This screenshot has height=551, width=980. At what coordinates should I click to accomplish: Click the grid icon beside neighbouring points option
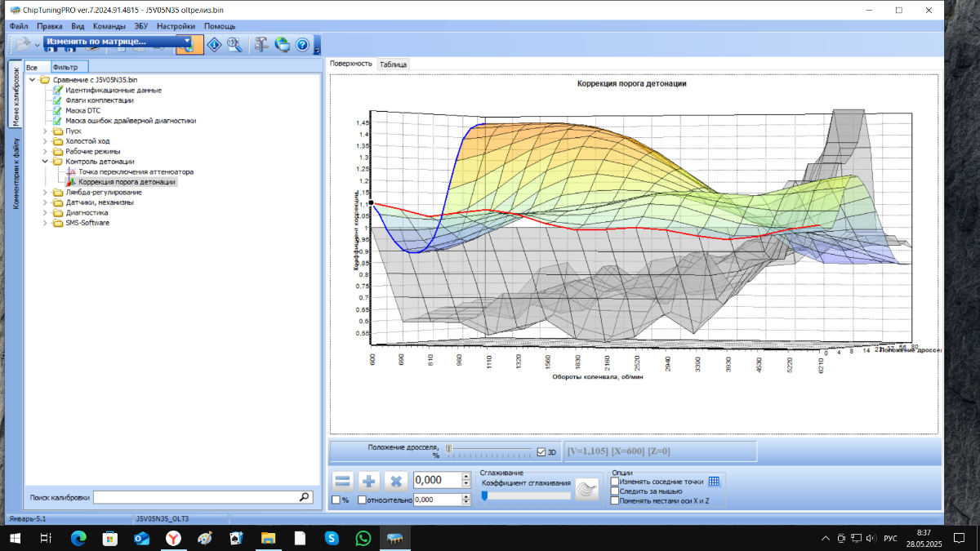pos(714,482)
